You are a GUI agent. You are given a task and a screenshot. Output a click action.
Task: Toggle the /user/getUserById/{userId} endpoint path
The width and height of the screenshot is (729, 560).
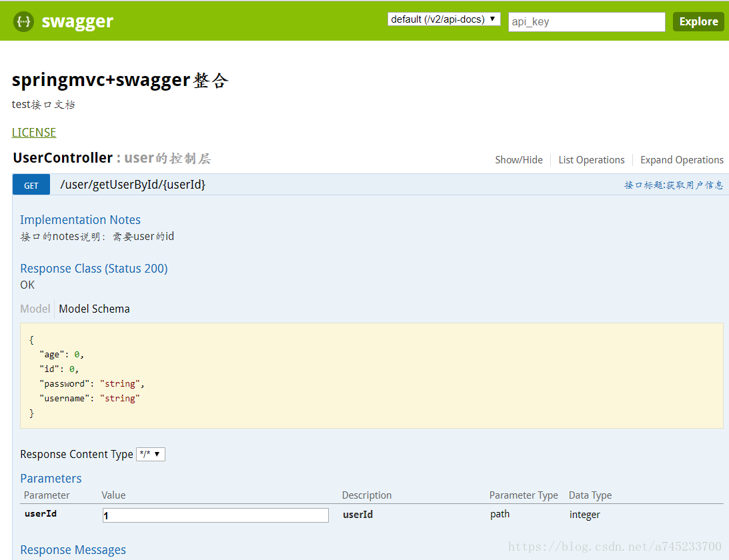tap(133, 185)
